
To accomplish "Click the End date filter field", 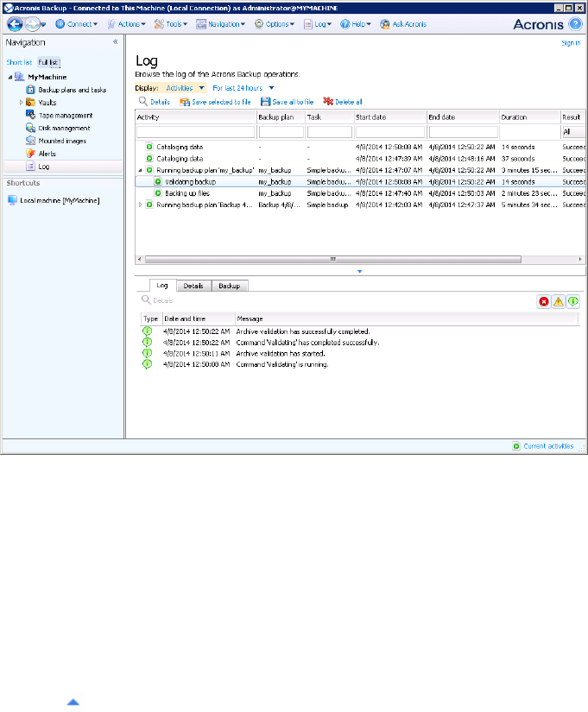I will pos(464,132).
